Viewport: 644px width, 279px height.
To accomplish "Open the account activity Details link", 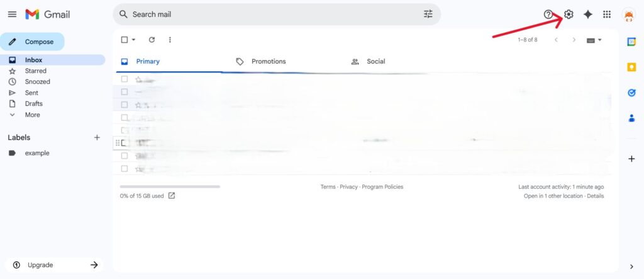I will click(595, 196).
